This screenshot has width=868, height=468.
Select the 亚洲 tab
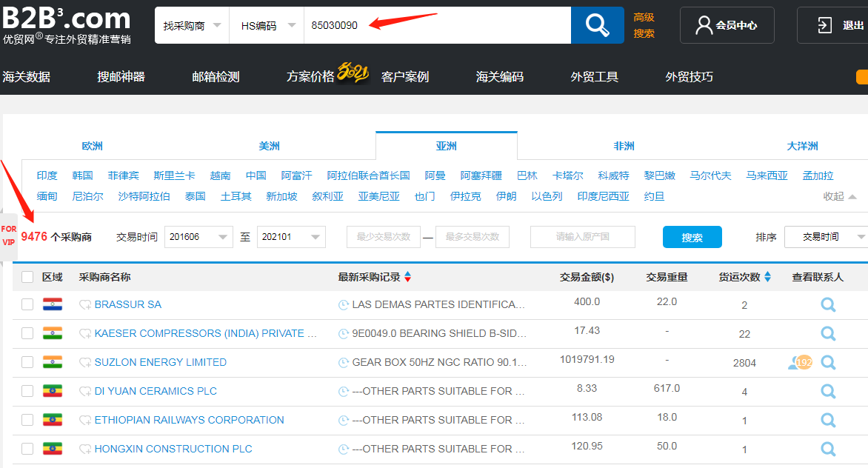coord(446,146)
